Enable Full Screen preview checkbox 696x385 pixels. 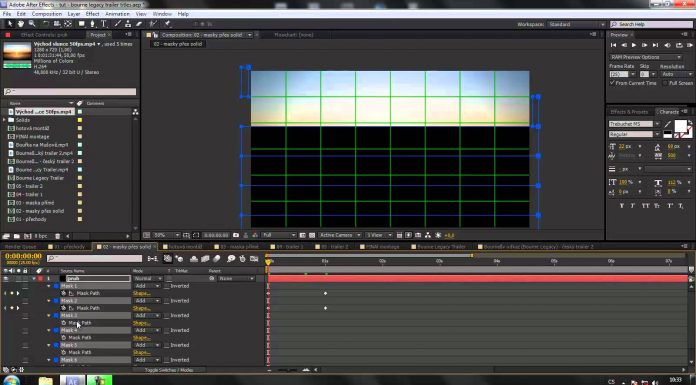(665, 83)
